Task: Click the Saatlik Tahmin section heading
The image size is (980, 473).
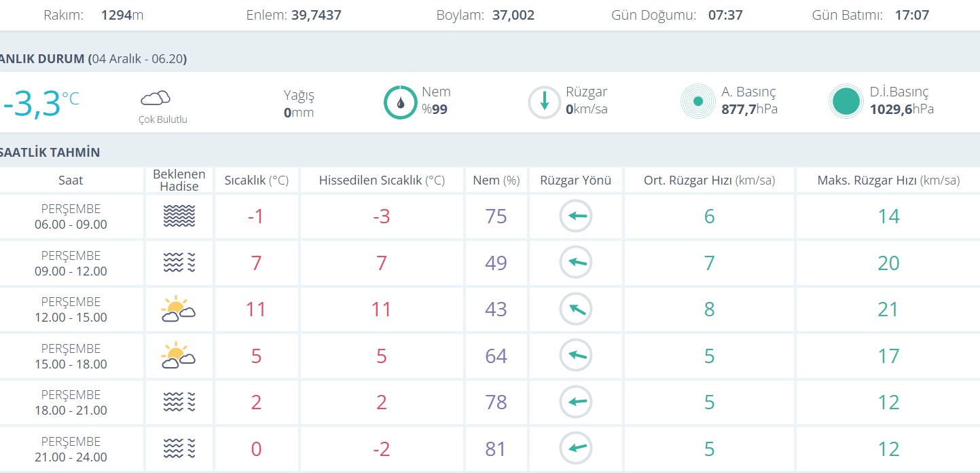Action: click(x=49, y=153)
